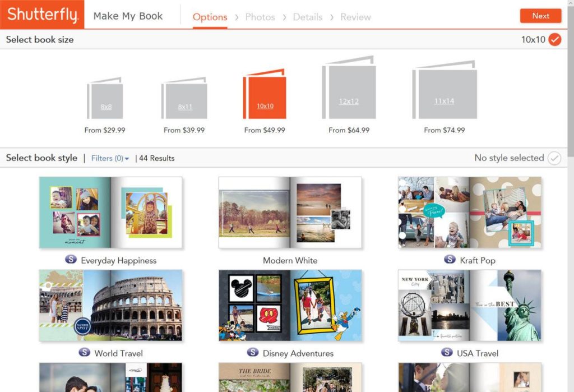
Task: Choose the 8x11 book size icon
Action: (x=184, y=99)
